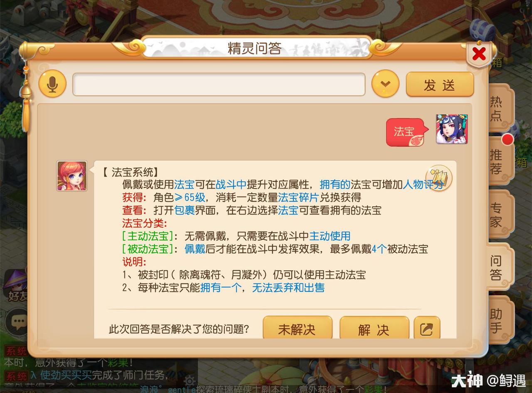Tap the microphone voice input icon
This screenshot has height=393, width=532.
(x=52, y=84)
